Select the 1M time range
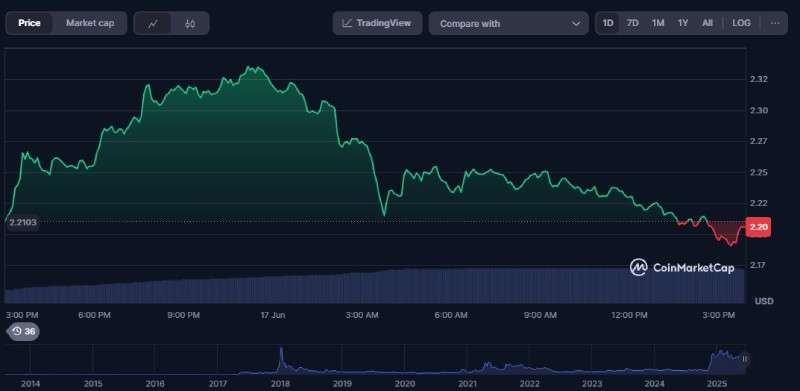 tap(658, 23)
